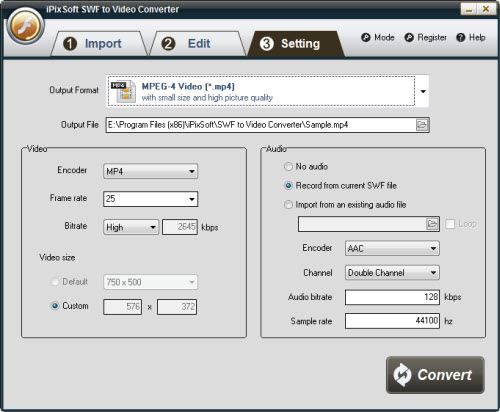Browse for existing audio file icon
500x412 pixels.
pos(432,224)
